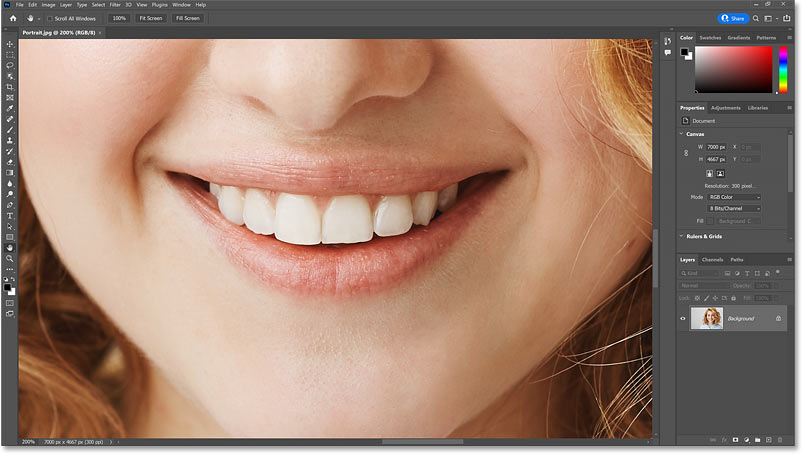Click the Fill Screen button

[188, 18]
